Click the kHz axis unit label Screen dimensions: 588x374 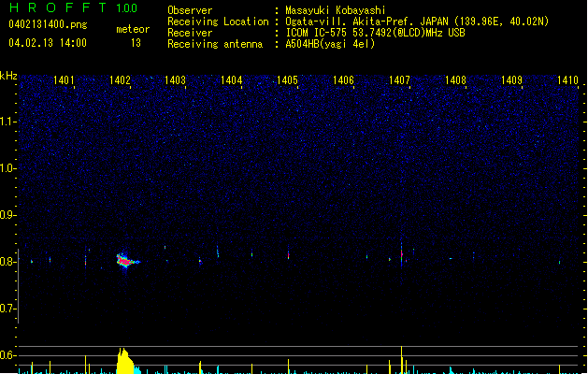[8, 76]
